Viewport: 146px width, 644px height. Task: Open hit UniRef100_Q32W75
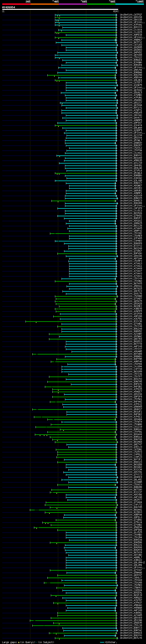tap(131, 85)
